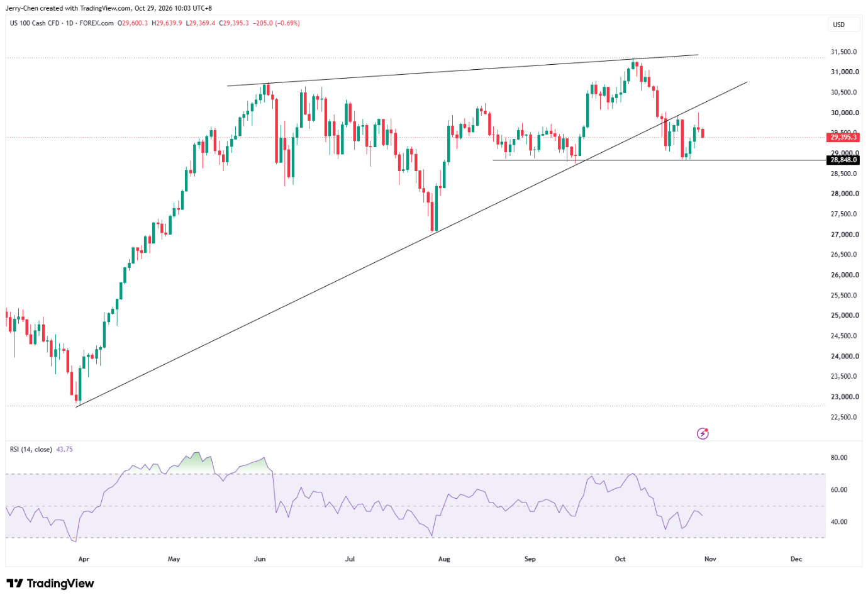The height and width of the screenshot is (600, 868).
Task: Click the RSI (14, close) indicator label
Action: pyautogui.click(x=31, y=449)
